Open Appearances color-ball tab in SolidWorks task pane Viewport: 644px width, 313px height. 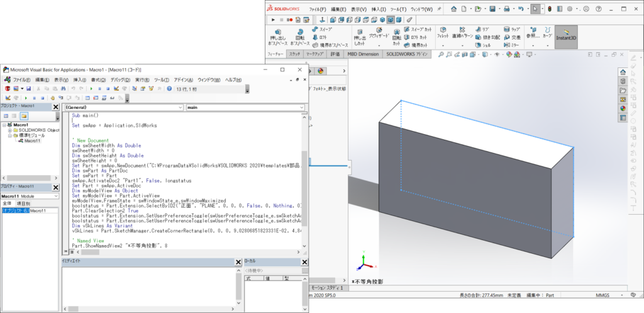pyautogui.click(x=623, y=108)
